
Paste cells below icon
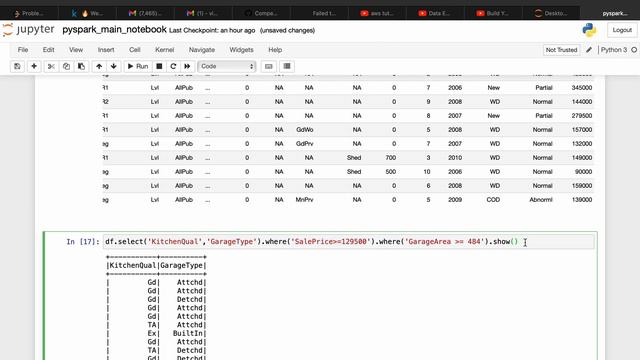coord(81,66)
